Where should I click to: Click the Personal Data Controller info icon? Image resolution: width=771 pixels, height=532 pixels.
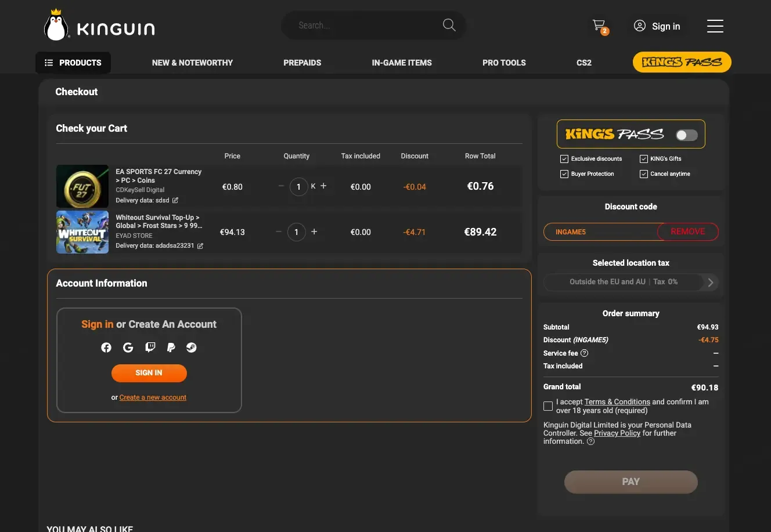point(591,441)
